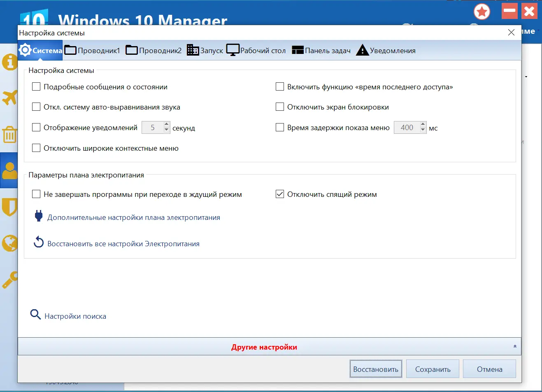The image size is (542, 392).
Task: Select the shield security icon in sidebar
Action: [9, 207]
